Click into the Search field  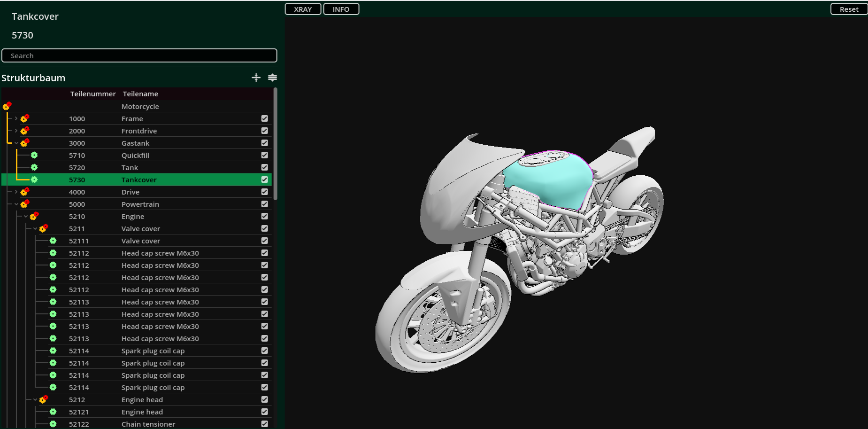coord(139,55)
